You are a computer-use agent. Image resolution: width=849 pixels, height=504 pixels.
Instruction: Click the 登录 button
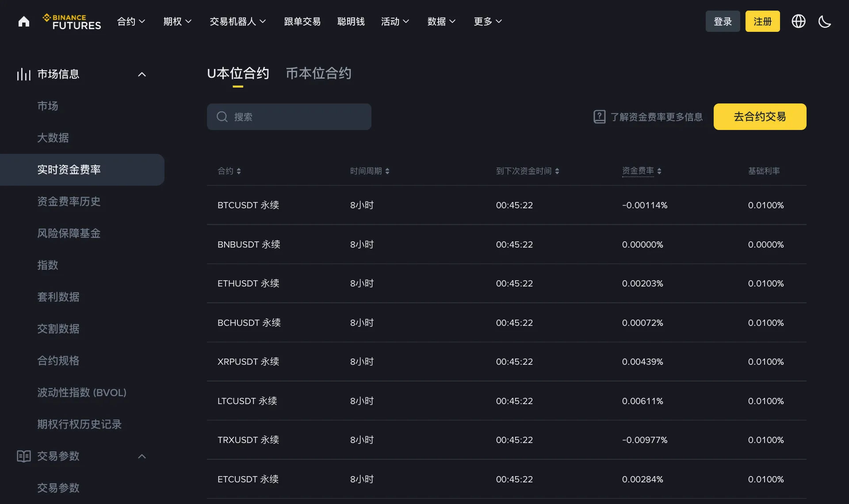pos(723,21)
